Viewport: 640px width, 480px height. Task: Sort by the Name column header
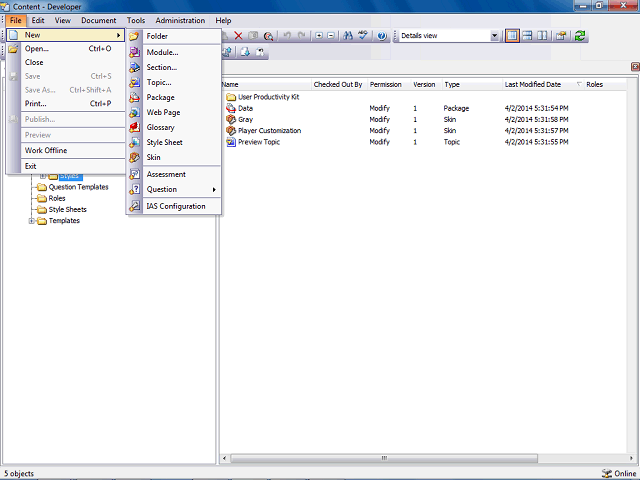266,84
